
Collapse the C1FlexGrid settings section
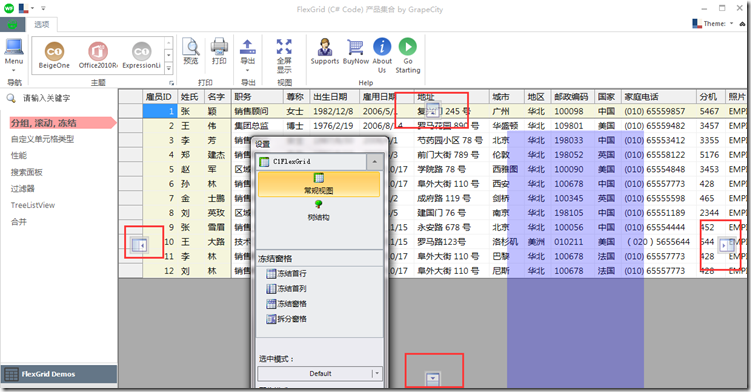pyautogui.click(x=375, y=162)
